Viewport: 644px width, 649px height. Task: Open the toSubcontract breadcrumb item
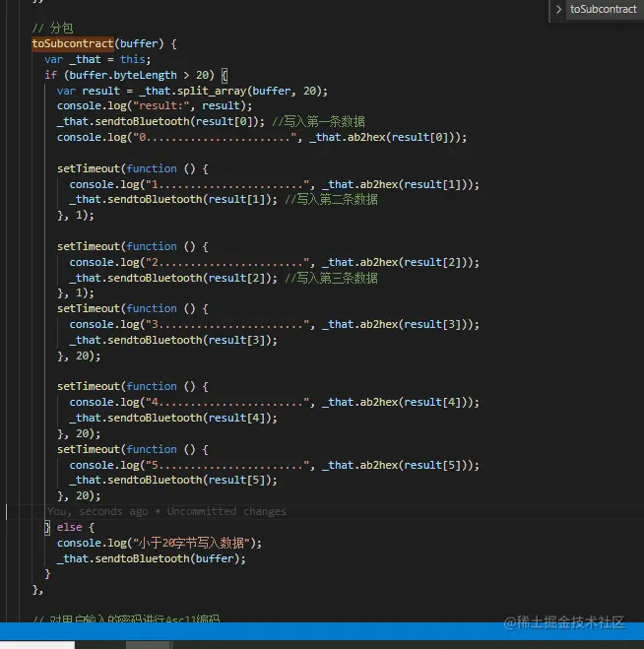click(603, 9)
